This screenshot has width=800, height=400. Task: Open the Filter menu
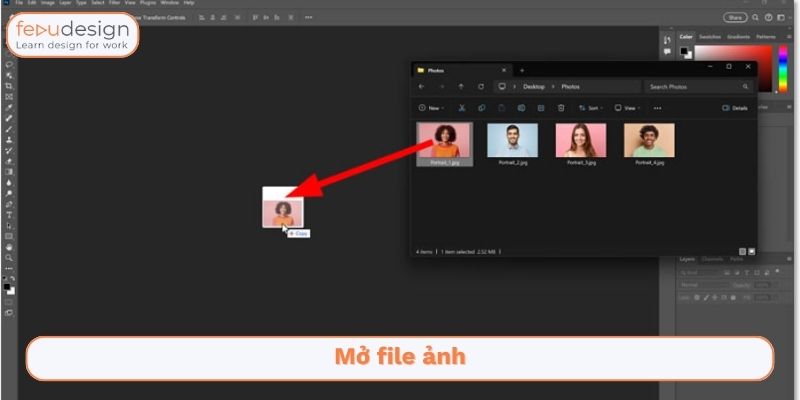114,3
